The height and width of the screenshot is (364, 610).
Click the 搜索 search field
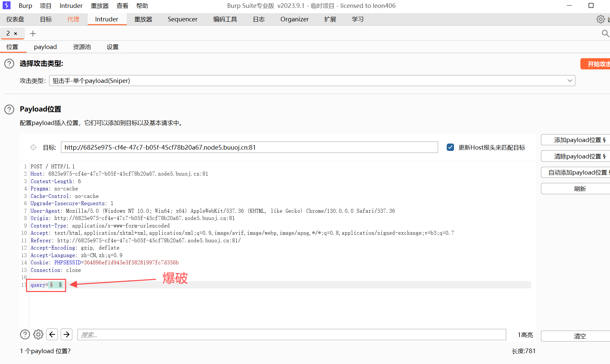click(x=292, y=335)
